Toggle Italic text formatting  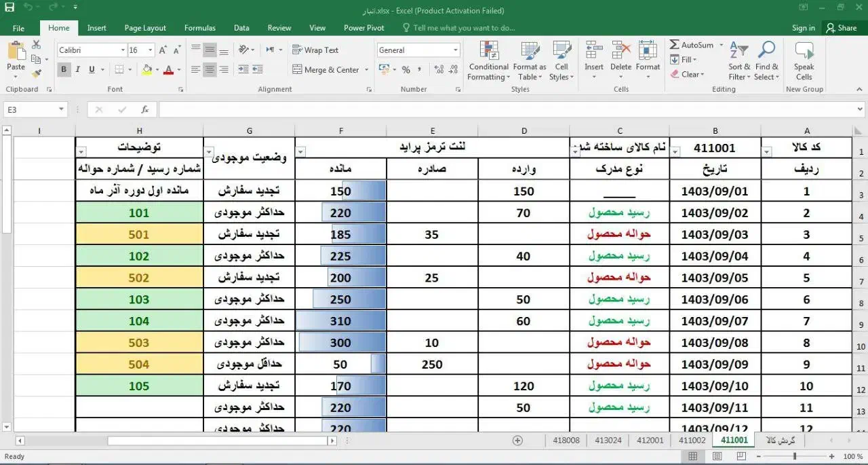pos(78,69)
